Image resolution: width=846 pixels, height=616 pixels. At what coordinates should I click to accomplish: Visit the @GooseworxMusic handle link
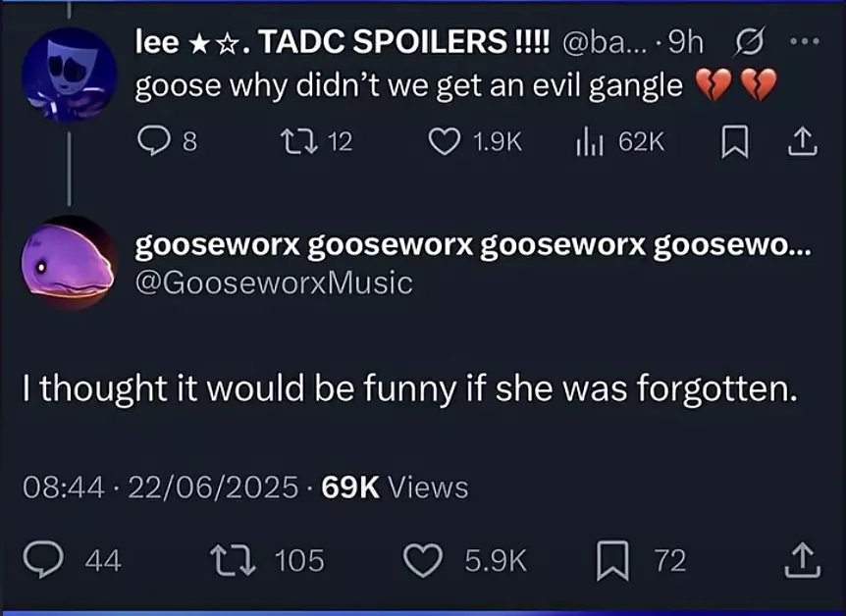(274, 282)
